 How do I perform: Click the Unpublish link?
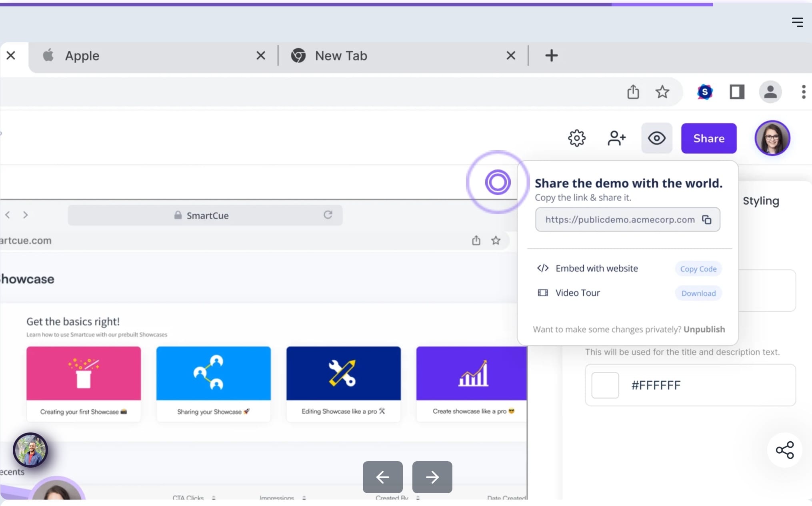(x=704, y=329)
